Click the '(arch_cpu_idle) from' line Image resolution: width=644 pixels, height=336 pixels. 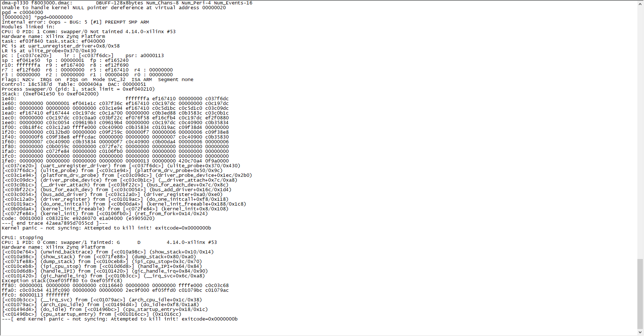click(x=101, y=305)
